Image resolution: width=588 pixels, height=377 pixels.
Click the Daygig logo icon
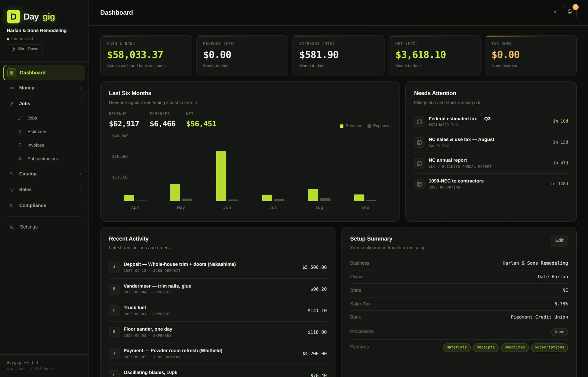13,16
